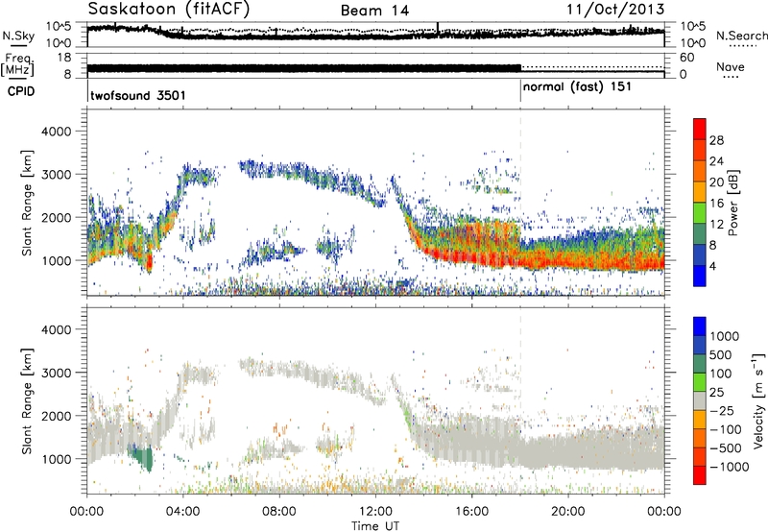Image resolution: width=768 pixels, height=532 pixels.
Task: Click the 'Freq. [MHz]' axis label
Action: 17,65
